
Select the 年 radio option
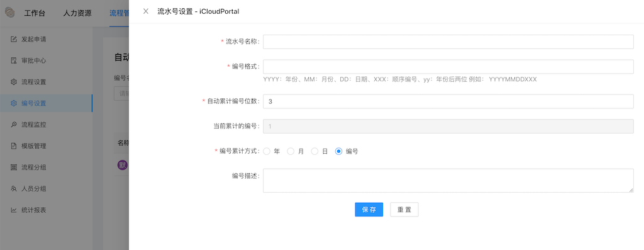(267, 151)
